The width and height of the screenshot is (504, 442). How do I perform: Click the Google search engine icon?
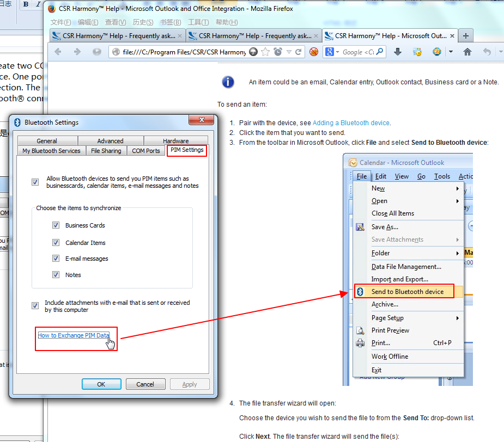[330, 52]
